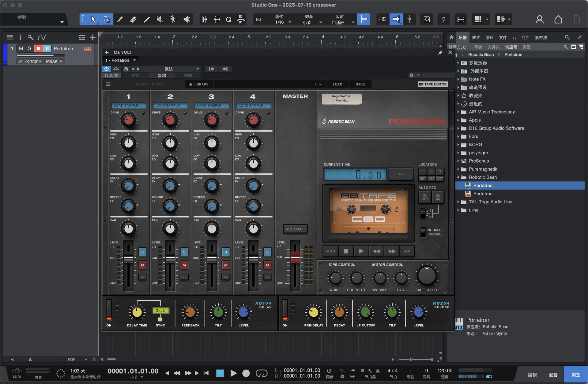Screen dimensions: 588x384
Task: Switch to the 商店 browser tab
Action: click(x=526, y=38)
